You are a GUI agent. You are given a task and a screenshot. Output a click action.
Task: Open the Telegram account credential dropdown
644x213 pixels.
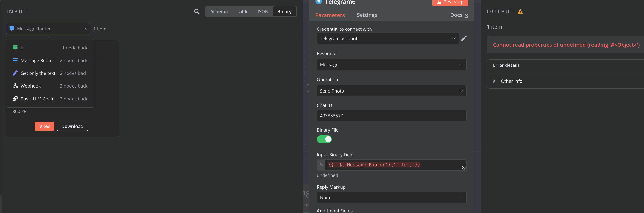click(387, 39)
